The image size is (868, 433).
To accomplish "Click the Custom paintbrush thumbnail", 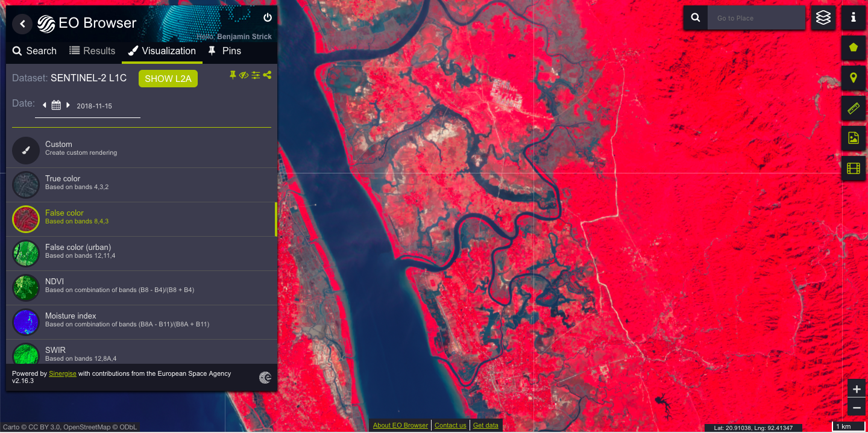I will click(26, 151).
